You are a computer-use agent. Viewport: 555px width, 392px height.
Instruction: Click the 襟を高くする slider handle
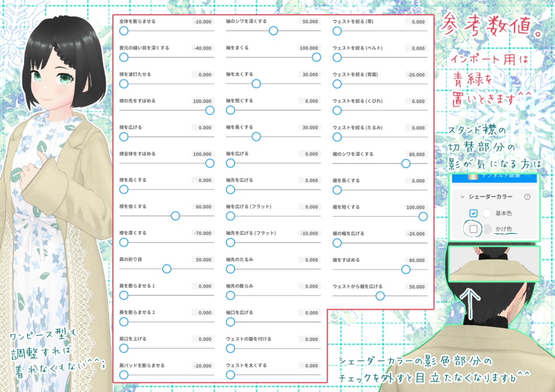[x=124, y=190]
